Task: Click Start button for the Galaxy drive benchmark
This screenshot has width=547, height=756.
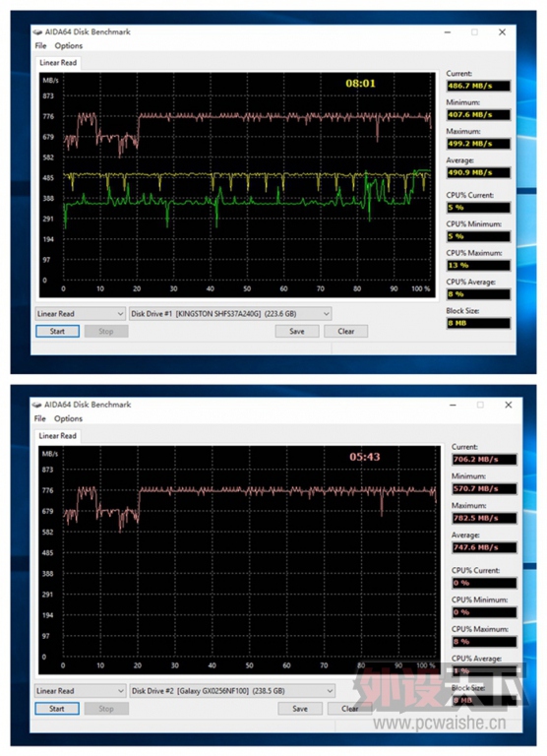Action: 57,709
